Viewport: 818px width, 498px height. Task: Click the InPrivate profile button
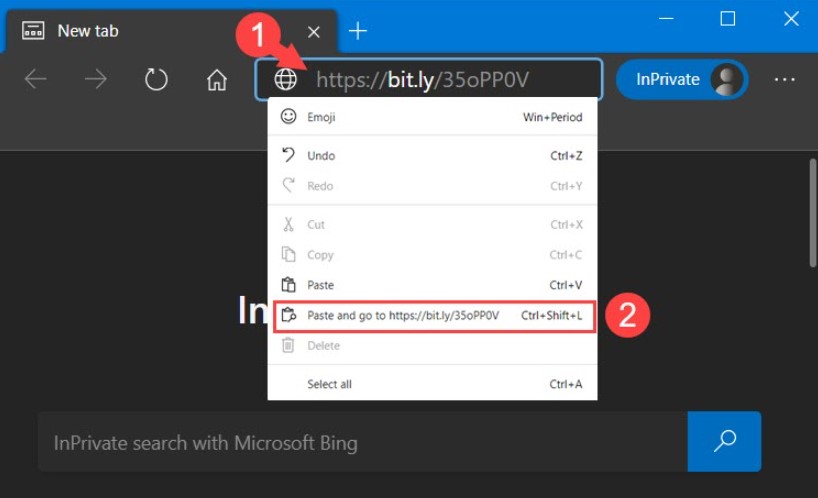coord(681,80)
